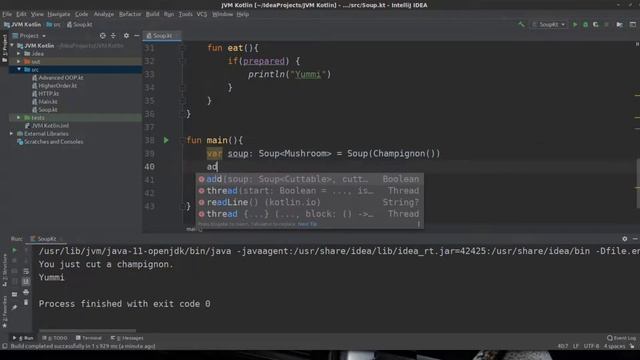This screenshot has height=360, width=640.
Task: Rerun SoupKt in the Run panel
Action: (15, 250)
